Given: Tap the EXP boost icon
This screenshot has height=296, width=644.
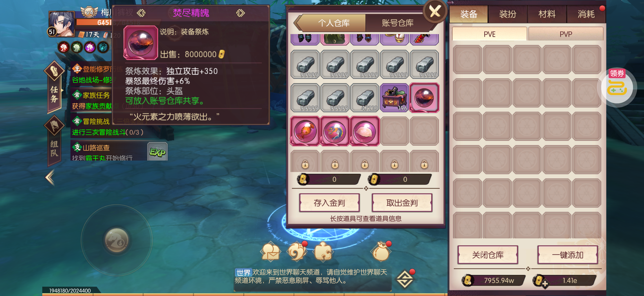Looking at the screenshot, I should point(157,152).
